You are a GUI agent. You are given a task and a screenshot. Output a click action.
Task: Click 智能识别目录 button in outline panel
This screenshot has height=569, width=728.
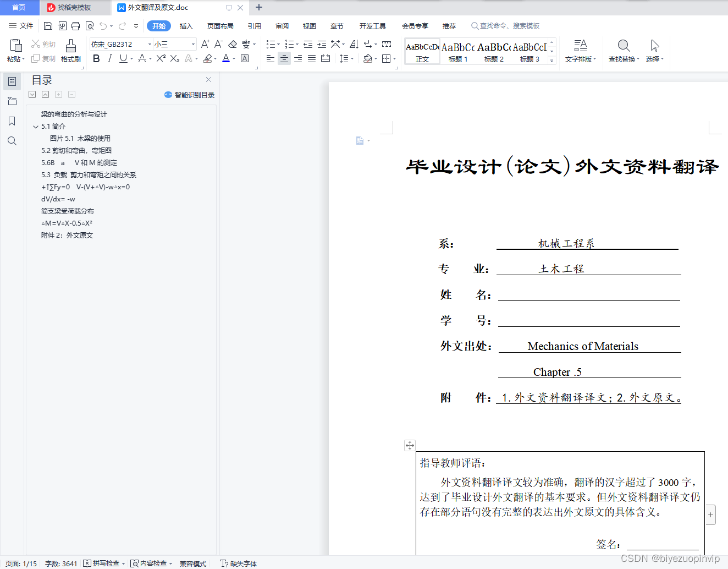[x=189, y=95]
